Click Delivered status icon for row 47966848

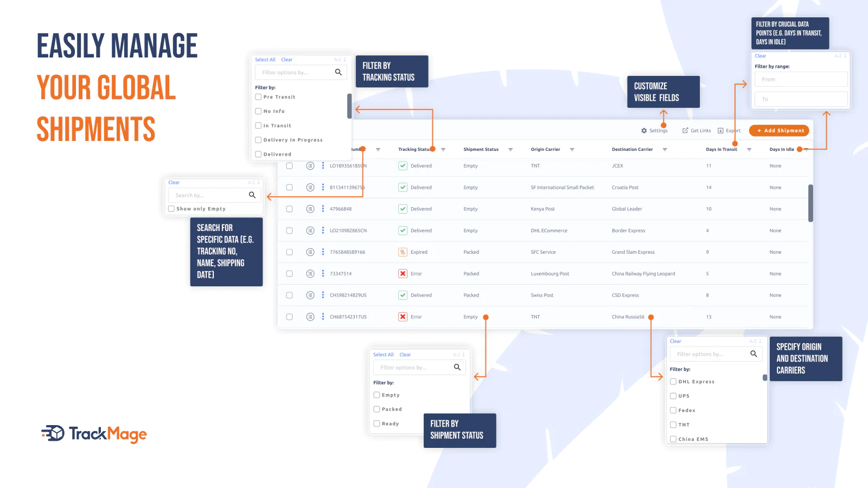point(403,209)
